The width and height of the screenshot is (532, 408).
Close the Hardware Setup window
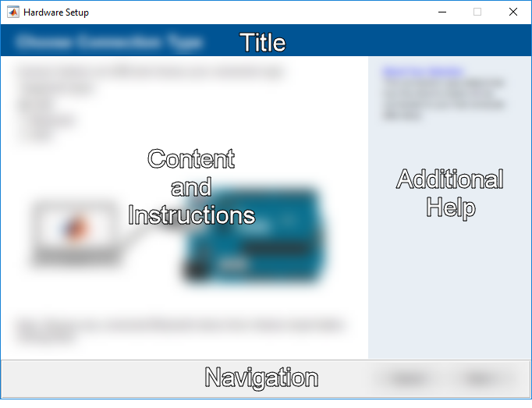pos(512,12)
